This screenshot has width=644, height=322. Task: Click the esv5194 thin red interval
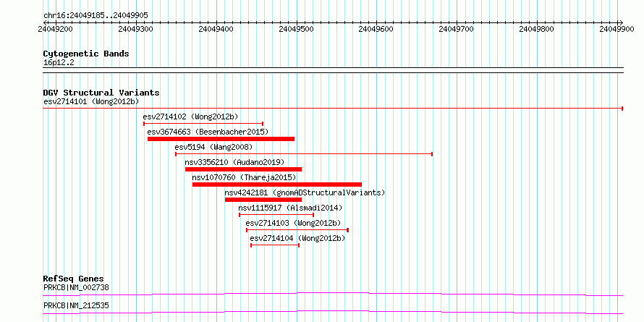[304, 154]
